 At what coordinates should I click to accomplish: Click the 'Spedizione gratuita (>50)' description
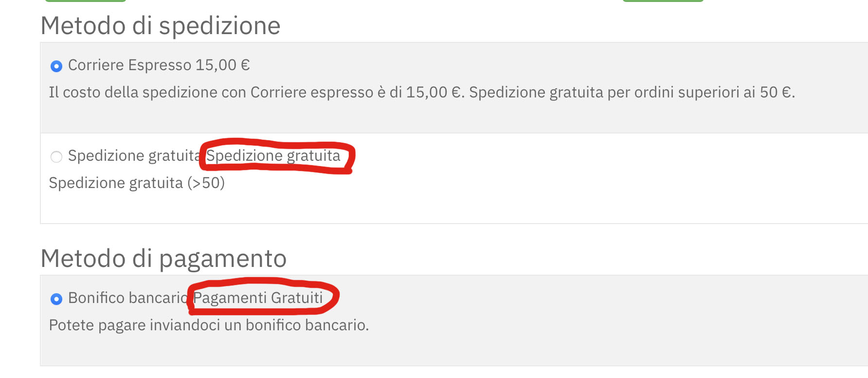[137, 183]
